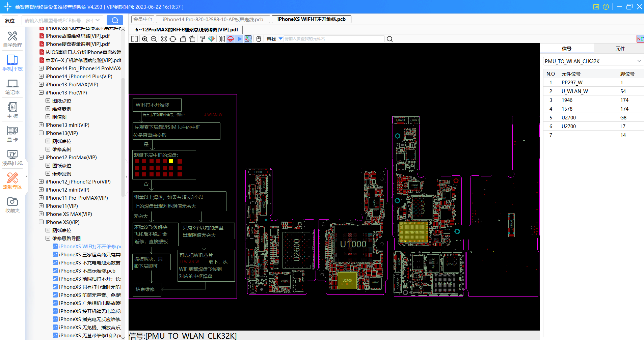Select the paint roller tool
The width and height of the screenshot is (644, 340).
pos(202,39)
